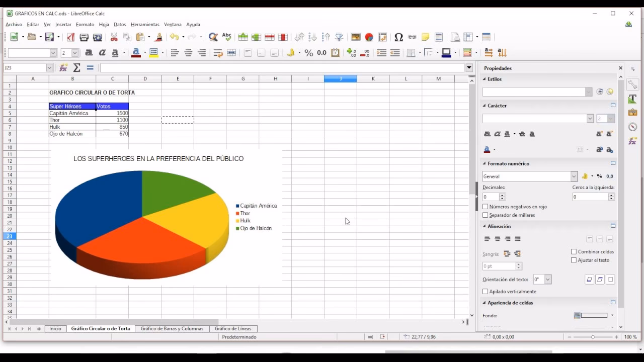Select the Clone Formatting paintbrush icon
Viewport: 644px width, 362px height.
pyautogui.click(x=158, y=37)
